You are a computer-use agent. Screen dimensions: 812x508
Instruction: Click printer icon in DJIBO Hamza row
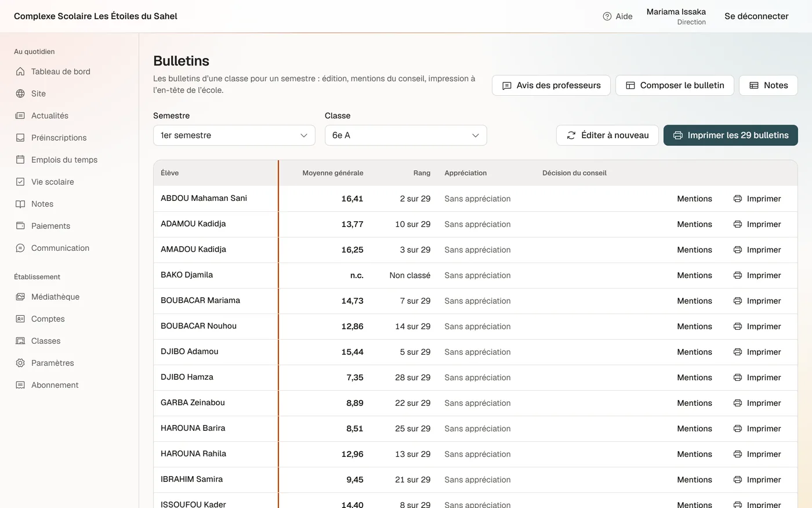[738, 377]
